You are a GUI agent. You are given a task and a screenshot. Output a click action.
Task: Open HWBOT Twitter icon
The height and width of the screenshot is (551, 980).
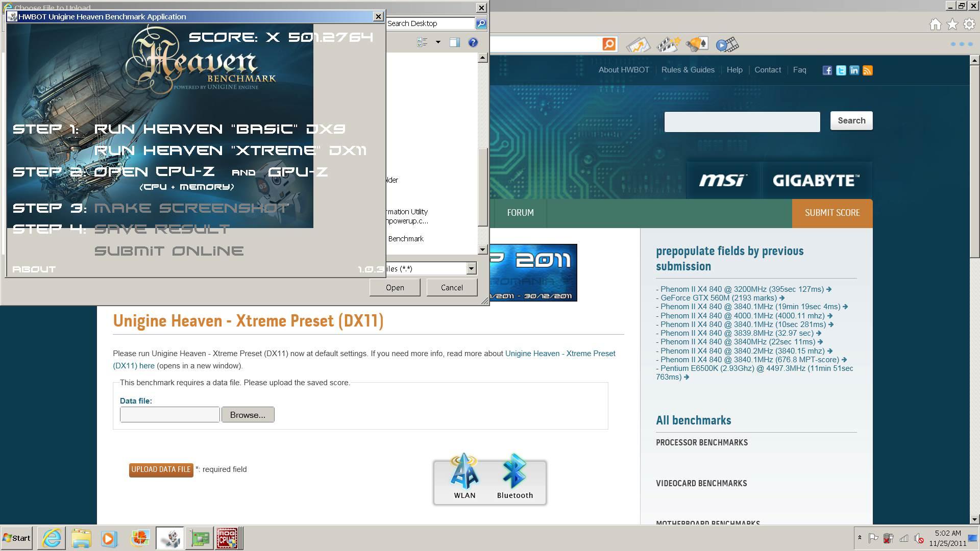pyautogui.click(x=841, y=70)
